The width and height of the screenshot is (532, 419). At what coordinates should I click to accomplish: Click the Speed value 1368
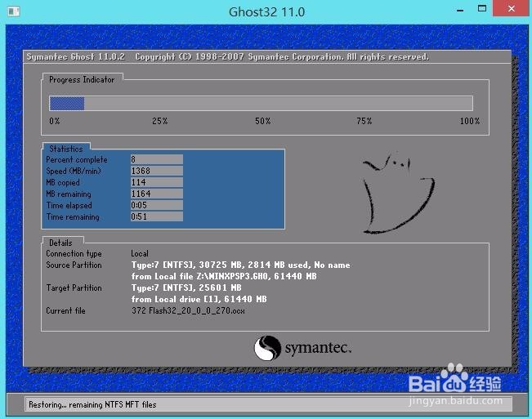[x=157, y=171]
